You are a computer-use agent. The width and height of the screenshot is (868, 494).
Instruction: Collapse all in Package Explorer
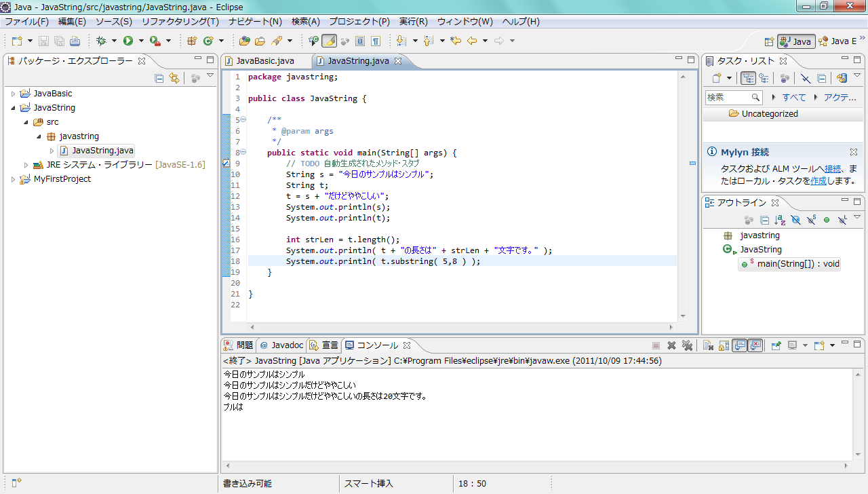click(x=159, y=79)
